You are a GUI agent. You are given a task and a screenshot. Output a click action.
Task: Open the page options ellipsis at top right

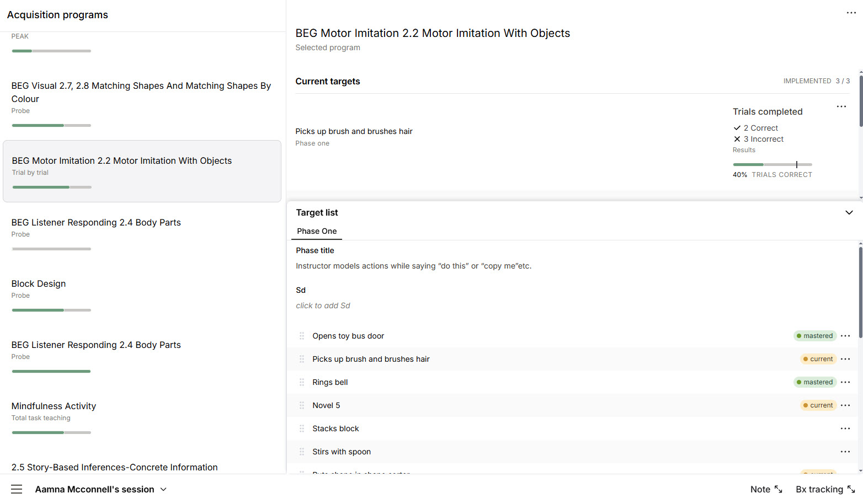[x=851, y=13]
